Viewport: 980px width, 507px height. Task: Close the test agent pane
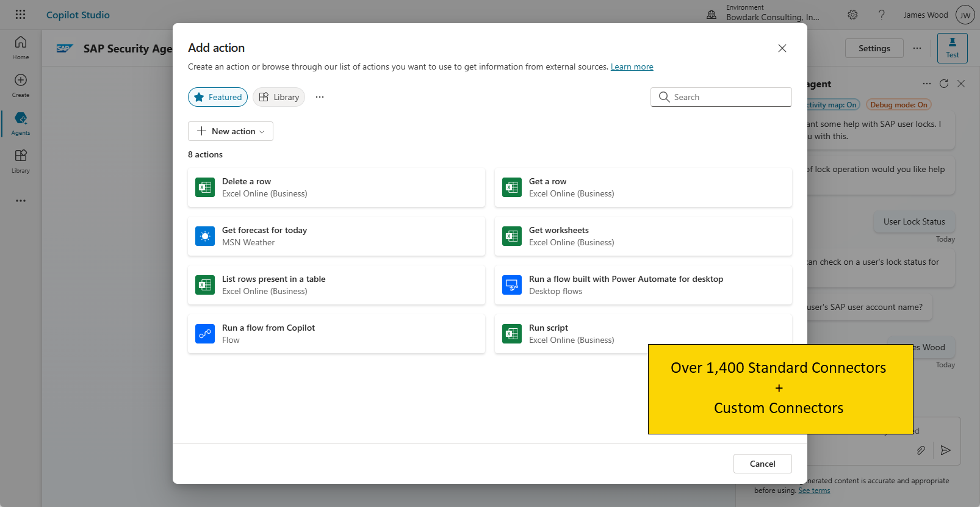[x=961, y=84]
